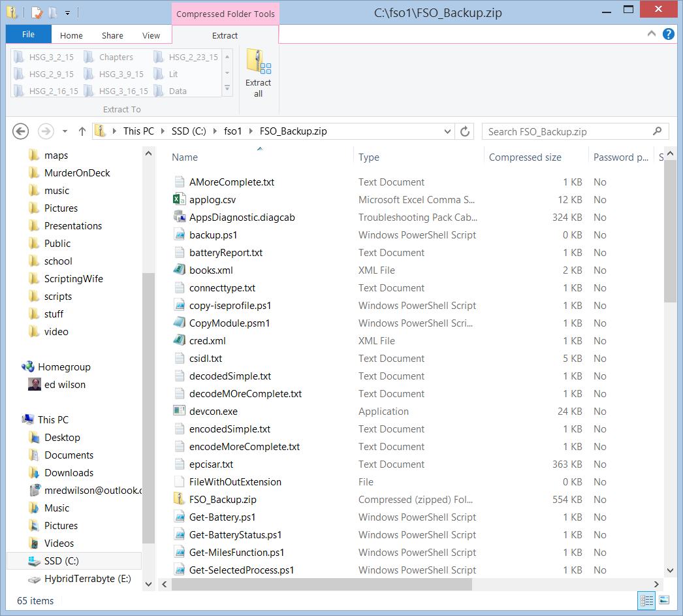Image resolution: width=683 pixels, height=616 pixels.
Task: Open Help question mark icon
Action: [x=668, y=34]
